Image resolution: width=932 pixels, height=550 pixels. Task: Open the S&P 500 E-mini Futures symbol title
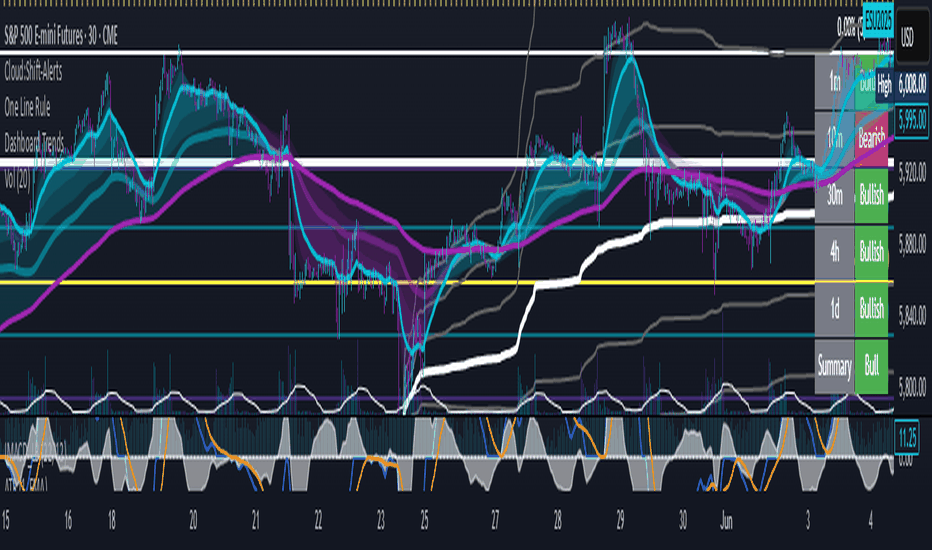[61, 37]
